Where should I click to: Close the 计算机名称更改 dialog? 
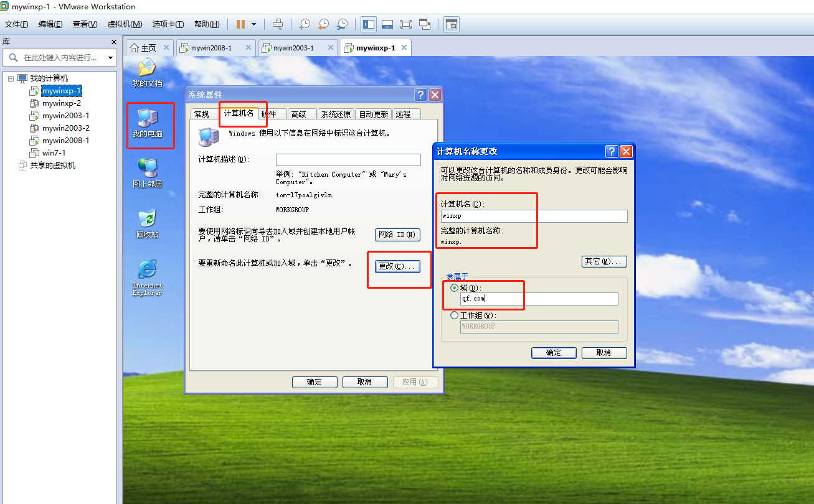tap(626, 151)
